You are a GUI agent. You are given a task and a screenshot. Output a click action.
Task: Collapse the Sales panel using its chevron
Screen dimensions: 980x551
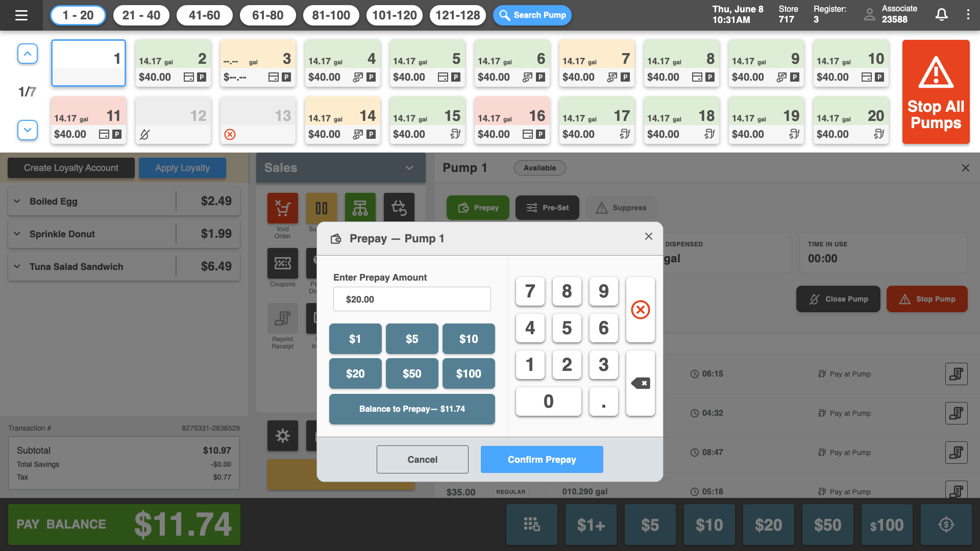point(408,167)
